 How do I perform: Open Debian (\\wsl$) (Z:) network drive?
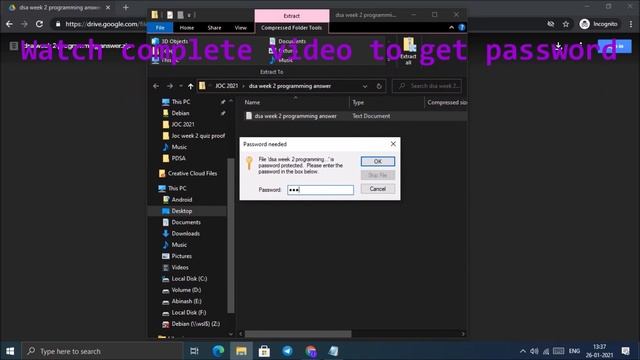pyautogui.click(x=196, y=324)
